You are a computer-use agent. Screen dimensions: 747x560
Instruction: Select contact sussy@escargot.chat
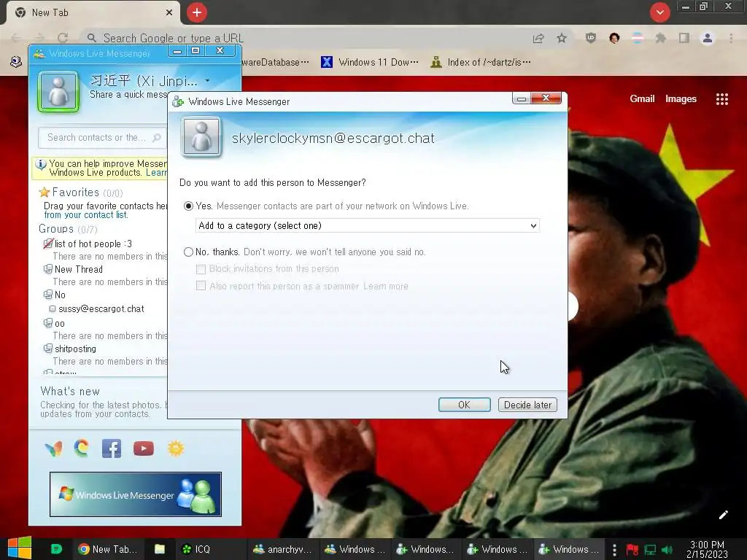coord(101,308)
